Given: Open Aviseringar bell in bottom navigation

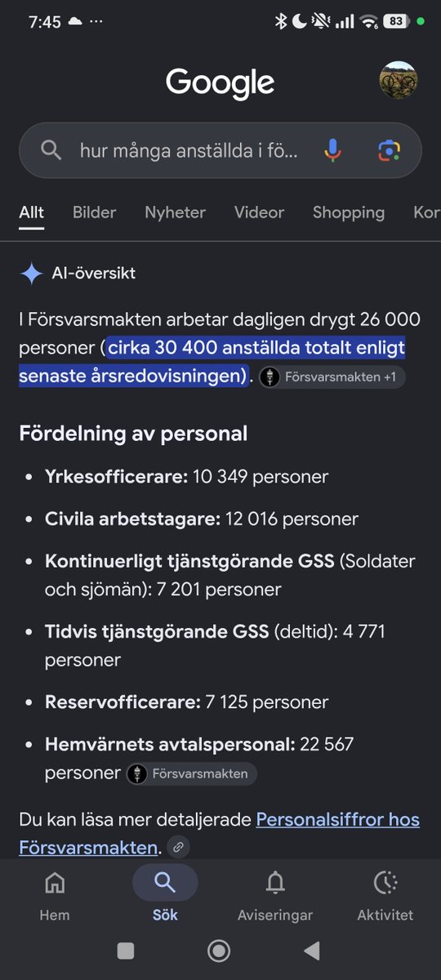Looking at the screenshot, I should click(275, 894).
